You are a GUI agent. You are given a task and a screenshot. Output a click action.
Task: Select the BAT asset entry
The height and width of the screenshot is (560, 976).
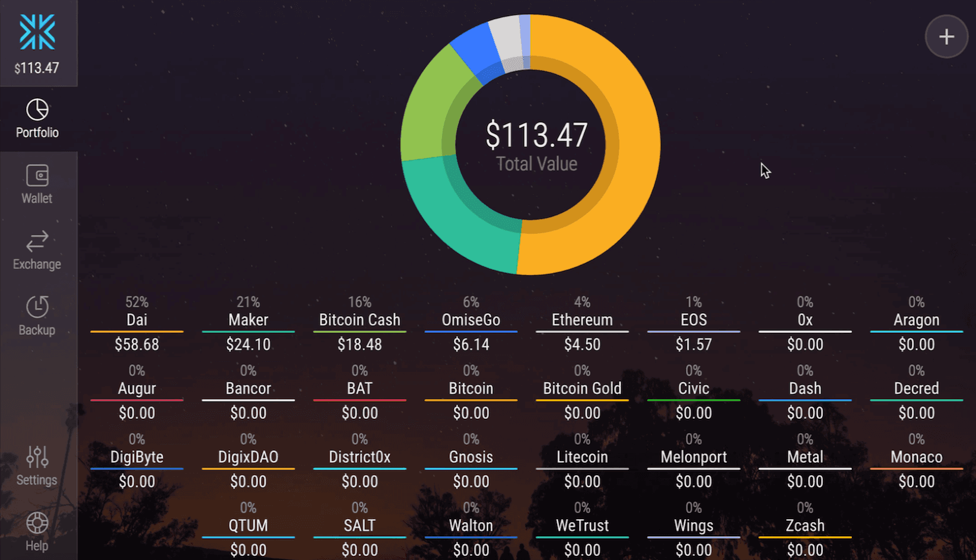[360, 392]
